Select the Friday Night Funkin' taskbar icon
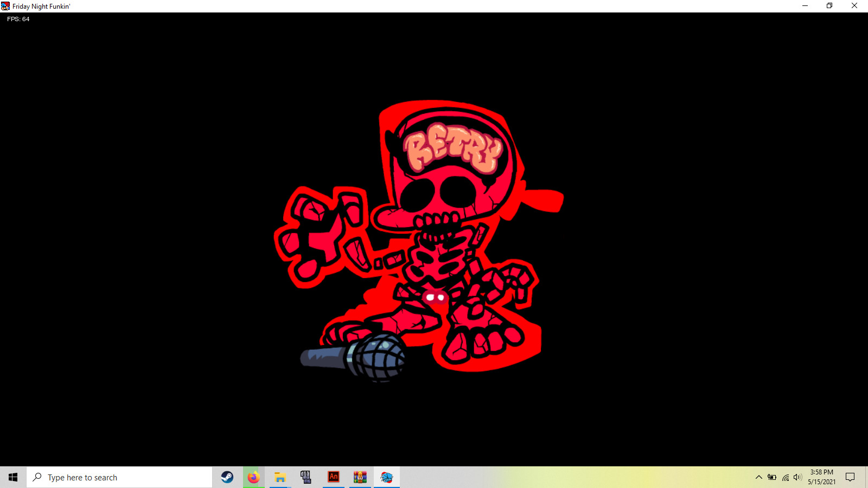The image size is (868, 488). 386,477
